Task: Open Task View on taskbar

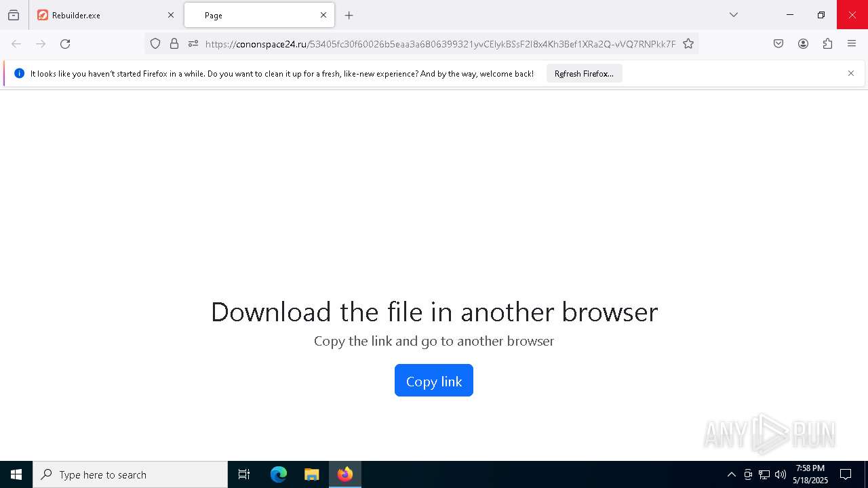Action: tap(244, 474)
